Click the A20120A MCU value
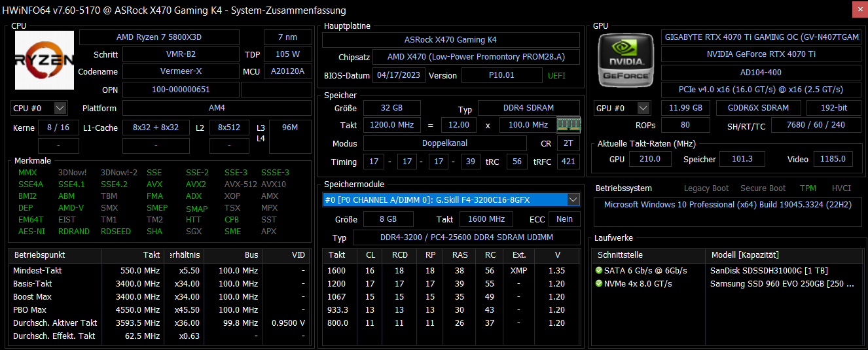The width and height of the screenshot is (868, 350). [x=287, y=71]
